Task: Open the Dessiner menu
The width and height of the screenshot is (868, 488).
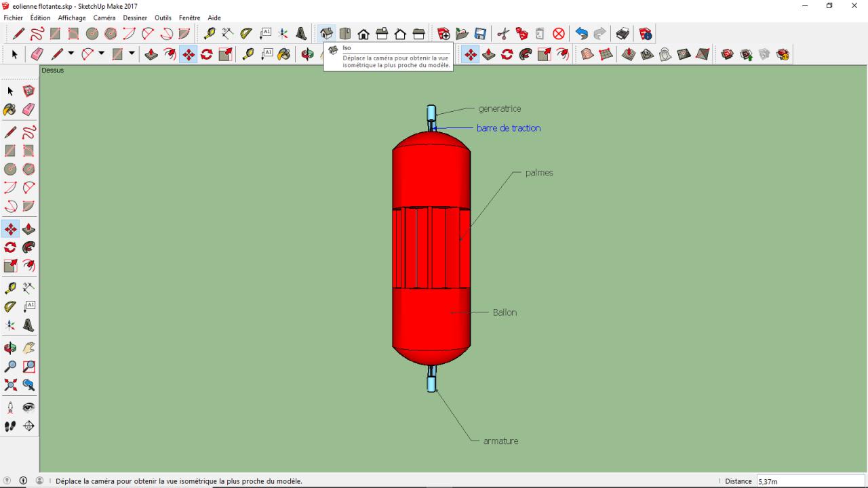Action: 135,18
